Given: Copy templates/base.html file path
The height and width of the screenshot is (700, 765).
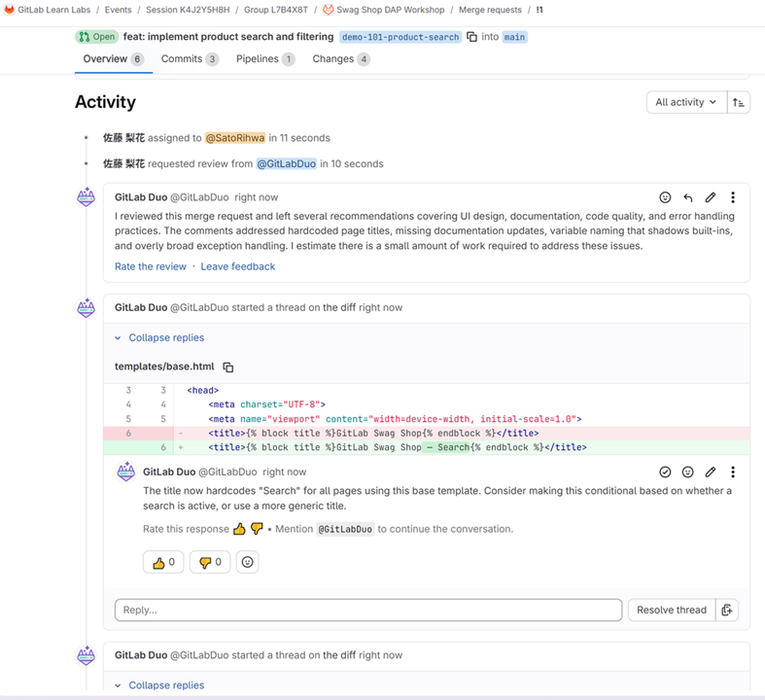Looking at the screenshot, I should coord(227,367).
